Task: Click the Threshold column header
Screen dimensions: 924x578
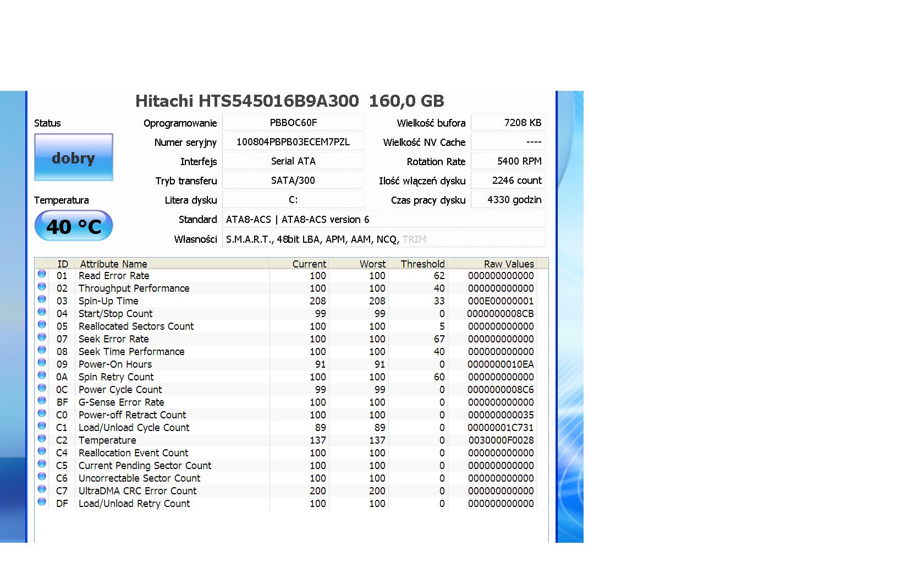Action: [418, 264]
